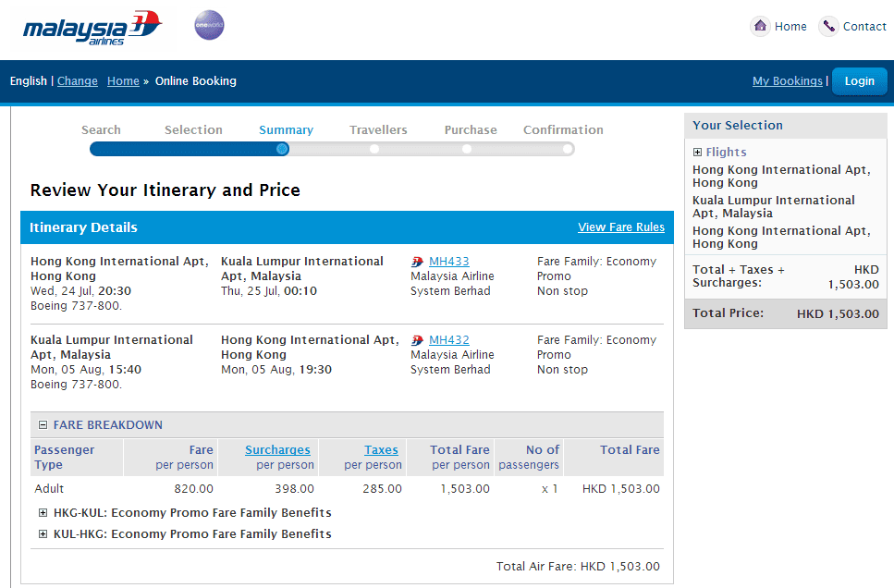Select the Search step in progress bar
This screenshot has height=588, width=894.
(x=101, y=130)
